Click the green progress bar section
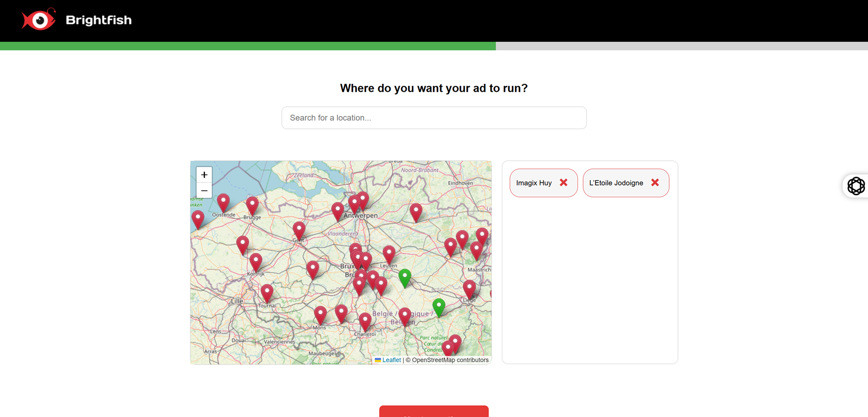The image size is (868, 417). pos(248,46)
